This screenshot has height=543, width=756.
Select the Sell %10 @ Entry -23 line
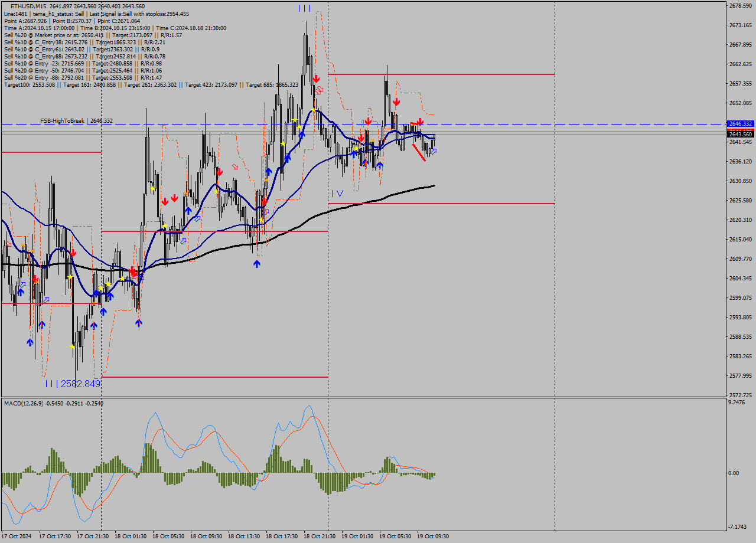tap(83, 63)
